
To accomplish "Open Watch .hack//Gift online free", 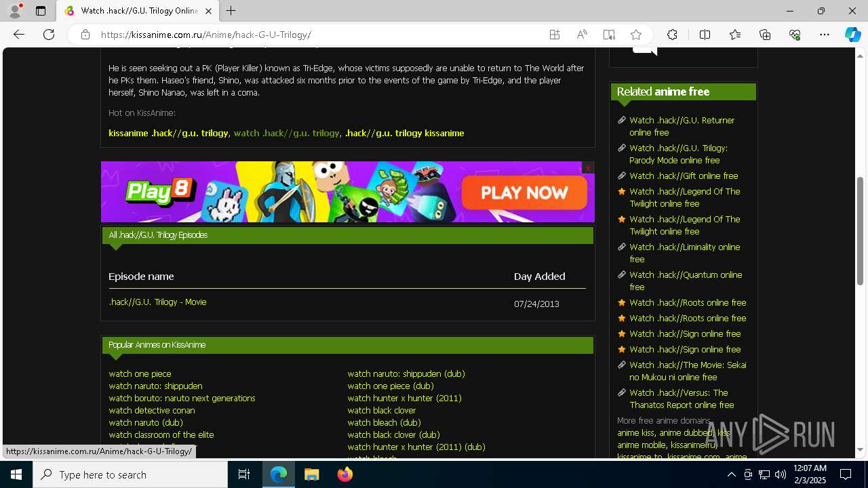I will click(684, 176).
